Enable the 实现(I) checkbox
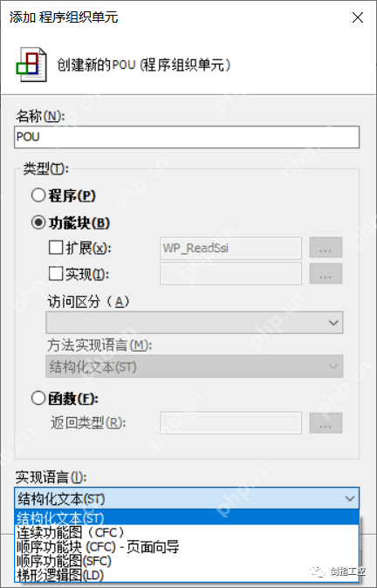The height and width of the screenshot is (588, 377). (x=56, y=274)
